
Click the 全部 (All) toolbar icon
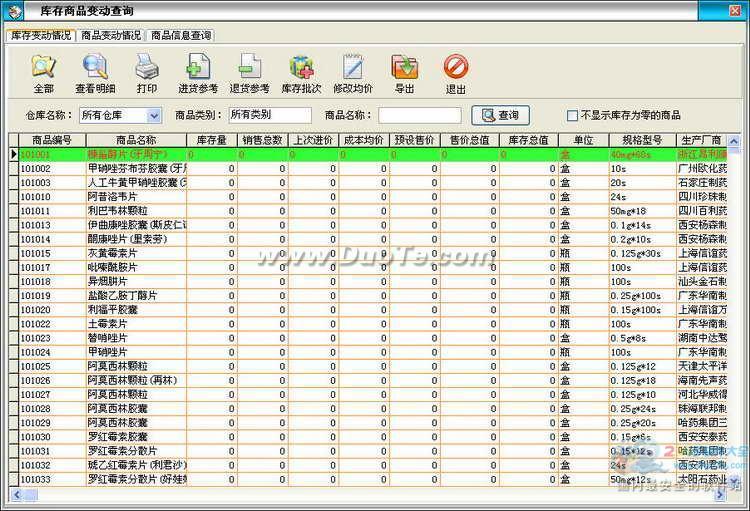pos(43,68)
